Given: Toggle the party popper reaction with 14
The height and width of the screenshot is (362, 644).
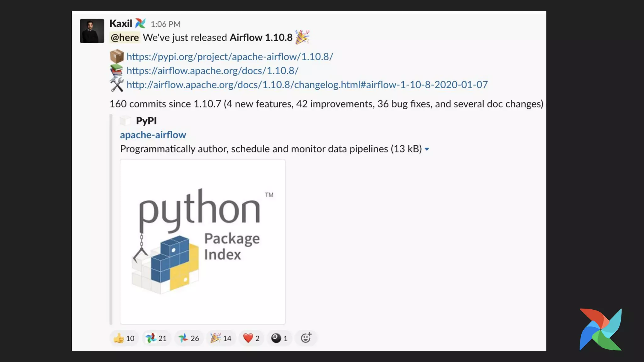Looking at the screenshot, I should [221, 338].
